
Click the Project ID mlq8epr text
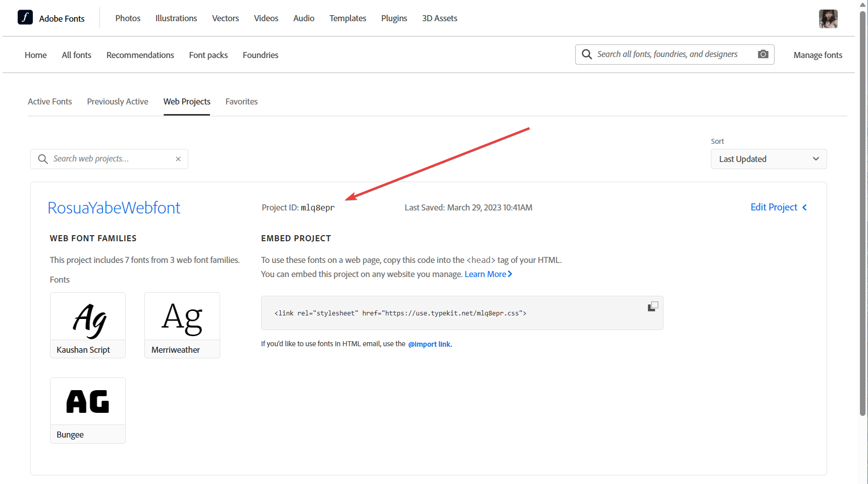coord(298,207)
